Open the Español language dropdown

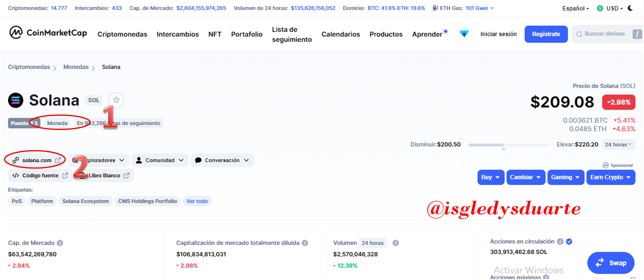tap(575, 8)
